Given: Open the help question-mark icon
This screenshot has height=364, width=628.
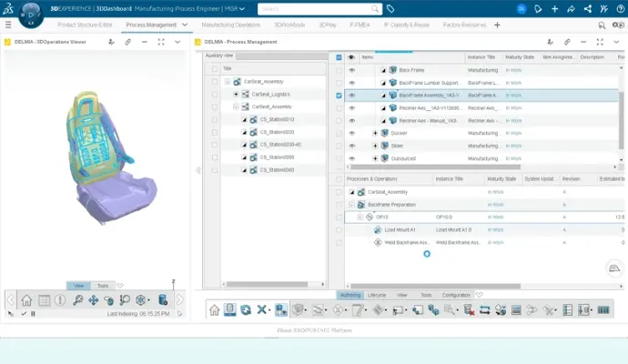Looking at the screenshot, I should pos(621,8).
